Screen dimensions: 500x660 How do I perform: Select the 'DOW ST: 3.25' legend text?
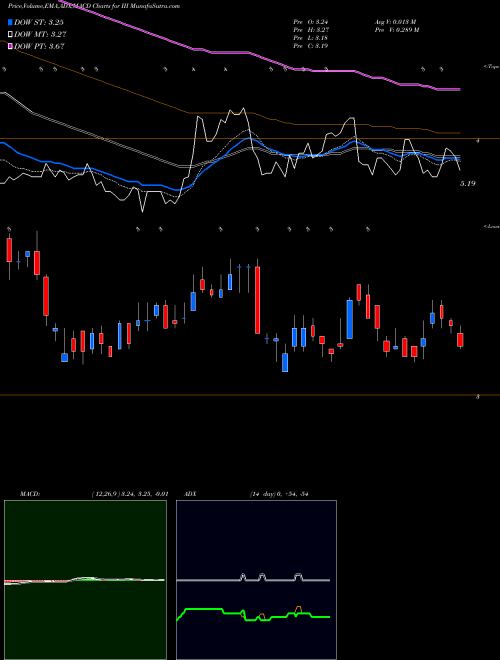39,22
